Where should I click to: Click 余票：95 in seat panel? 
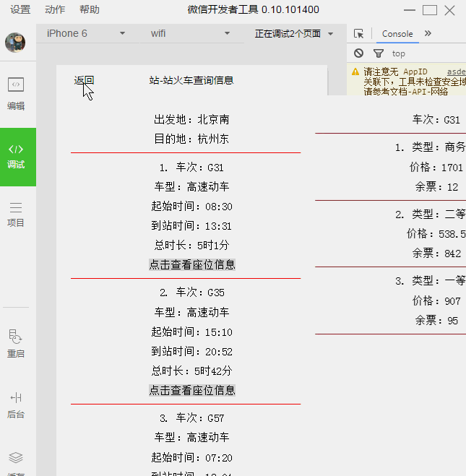coord(436,321)
